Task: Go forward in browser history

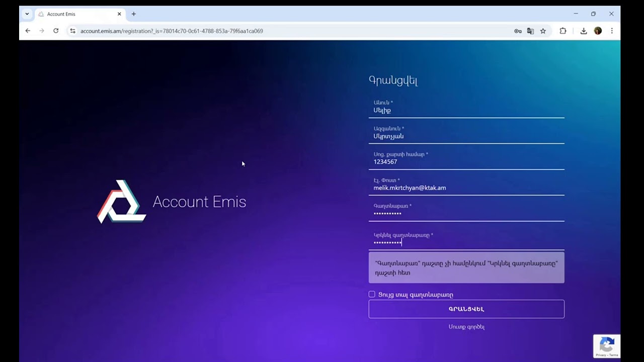Action: (x=42, y=31)
